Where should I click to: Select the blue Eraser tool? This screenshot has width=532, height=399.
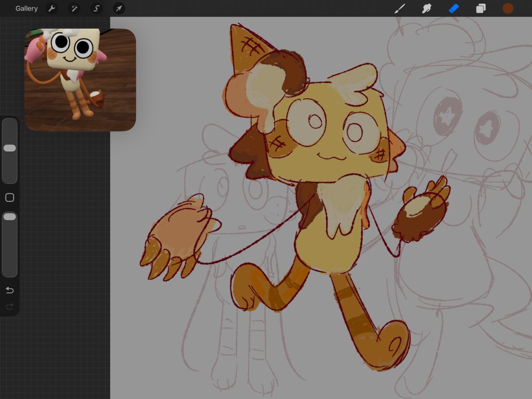tap(454, 8)
